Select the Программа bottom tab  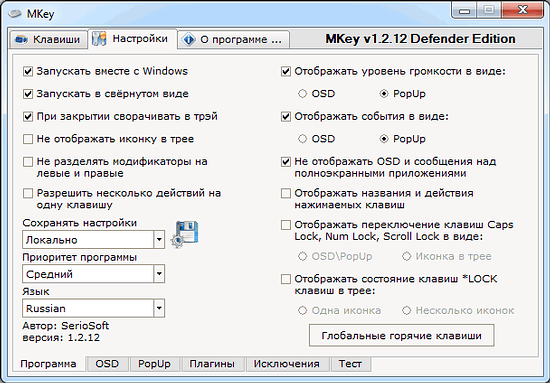click(48, 364)
